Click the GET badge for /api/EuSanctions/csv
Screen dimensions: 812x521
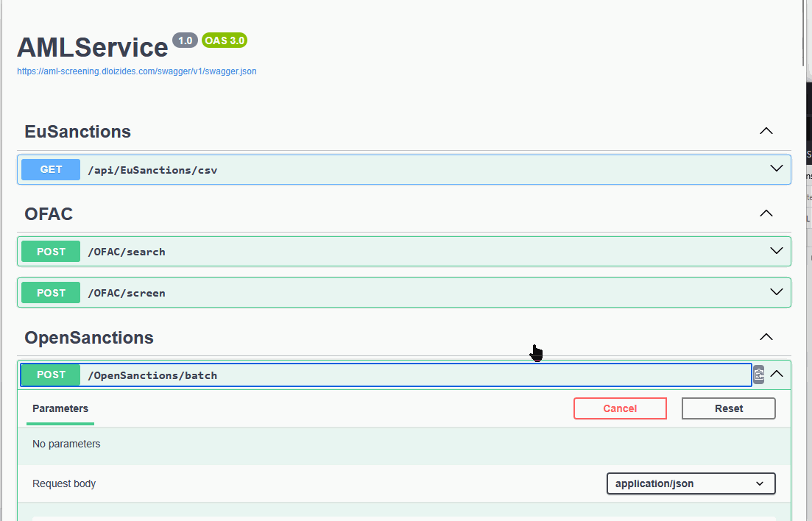51,169
